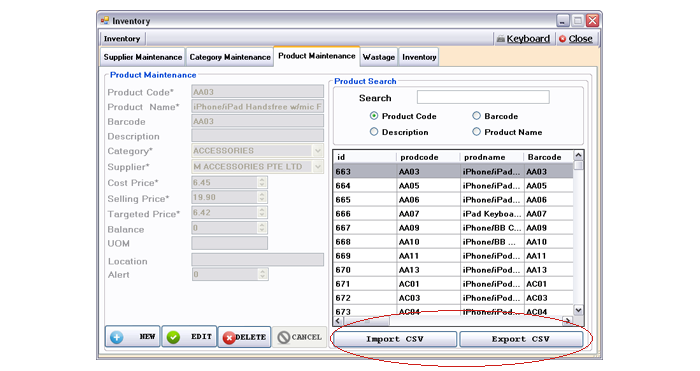Click the Balance spinner arrows
The height and width of the screenshot is (371, 700).
pyautogui.click(x=262, y=228)
